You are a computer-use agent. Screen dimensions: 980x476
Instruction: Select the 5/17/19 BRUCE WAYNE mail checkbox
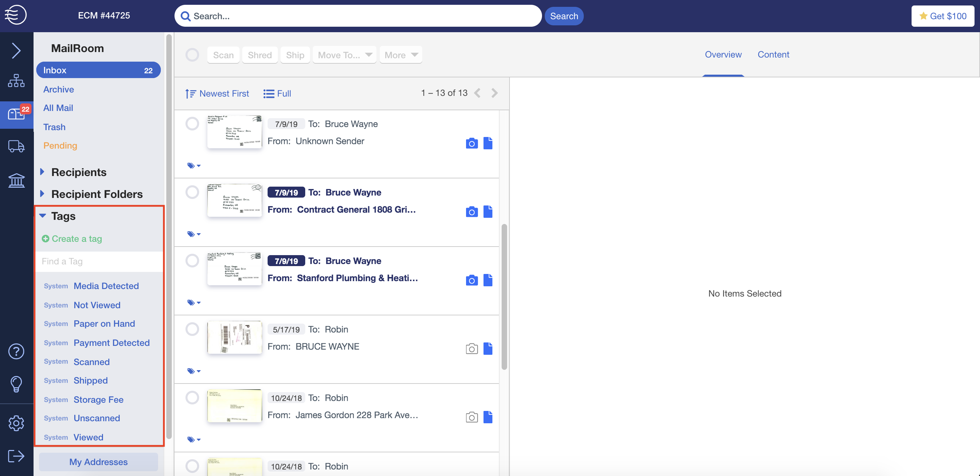tap(192, 329)
